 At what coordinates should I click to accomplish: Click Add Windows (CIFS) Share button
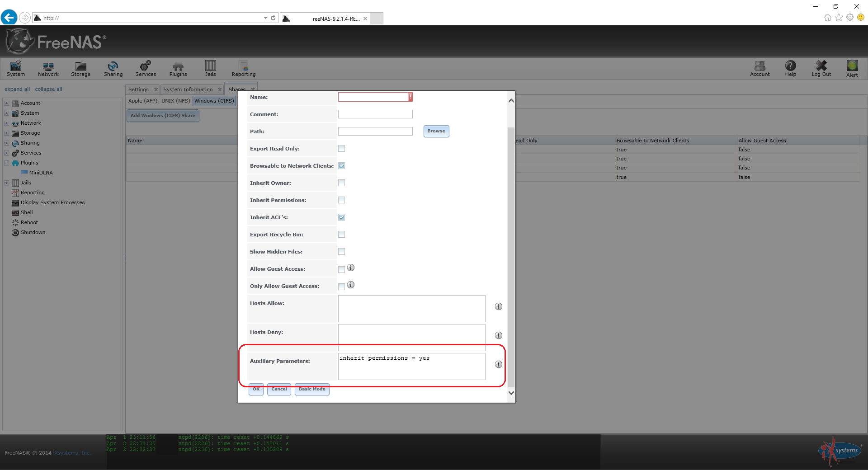click(163, 116)
